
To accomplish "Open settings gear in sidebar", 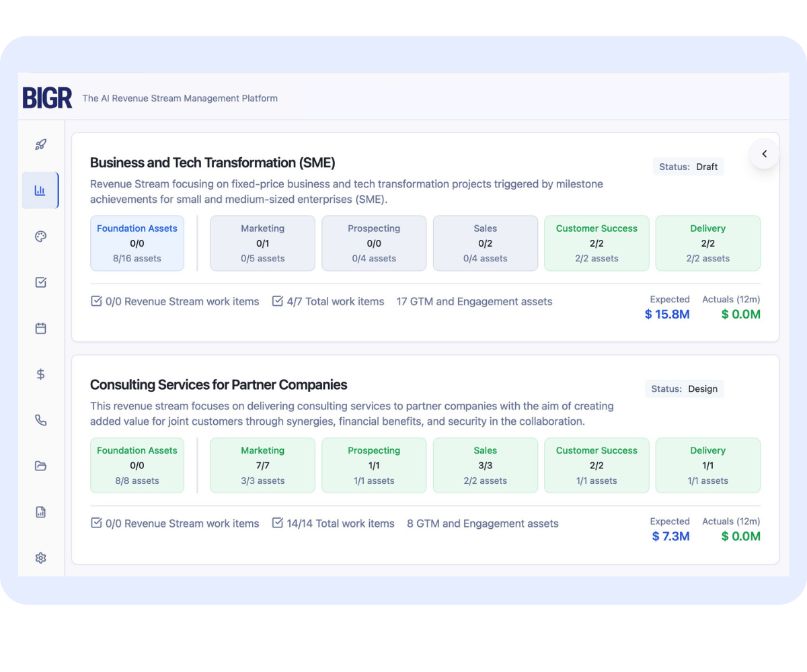I will [41, 558].
